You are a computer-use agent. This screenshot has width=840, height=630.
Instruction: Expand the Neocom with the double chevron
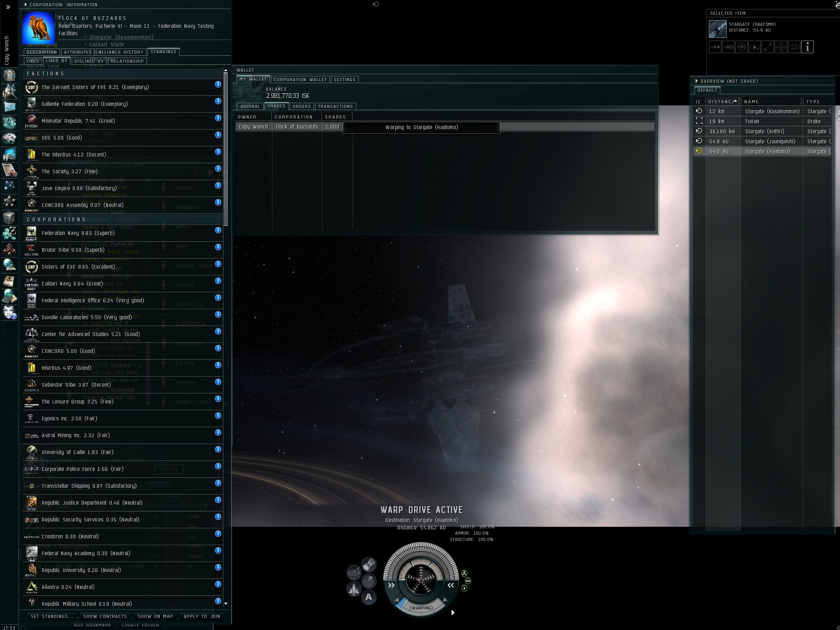[x=8, y=7]
